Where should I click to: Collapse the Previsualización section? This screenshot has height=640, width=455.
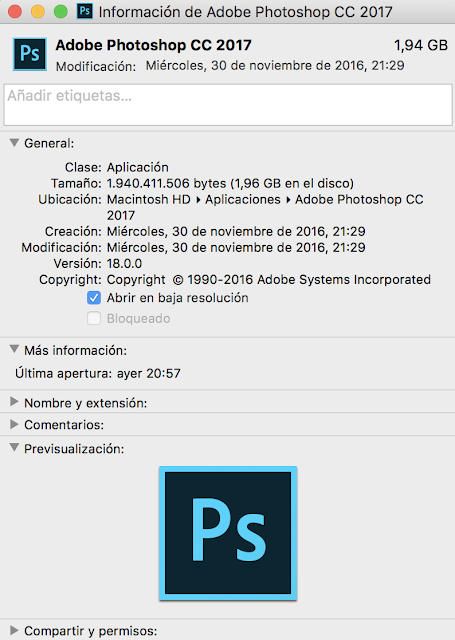[x=14, y=448]
